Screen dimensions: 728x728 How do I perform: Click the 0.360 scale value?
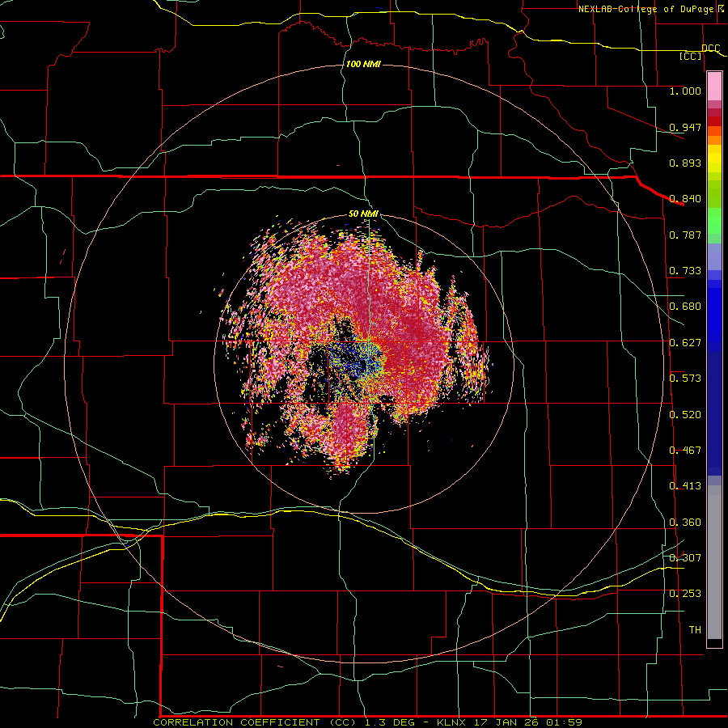685,523
